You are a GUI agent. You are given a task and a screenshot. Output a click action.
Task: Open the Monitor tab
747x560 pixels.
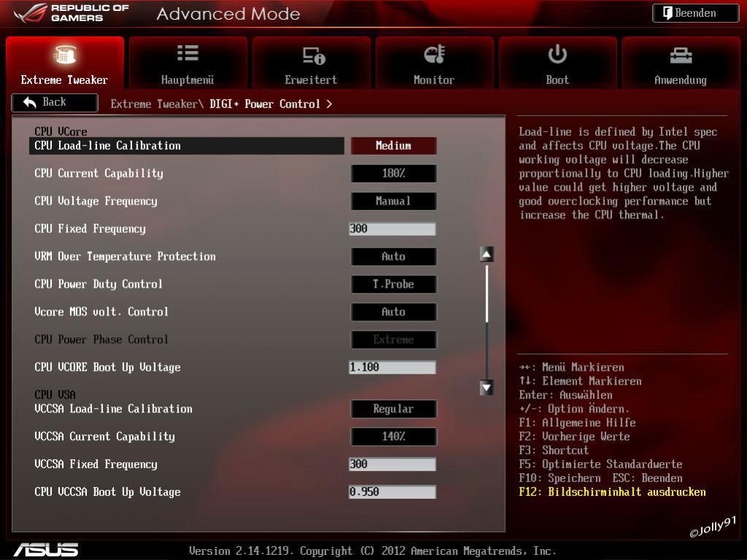(434, 63)
